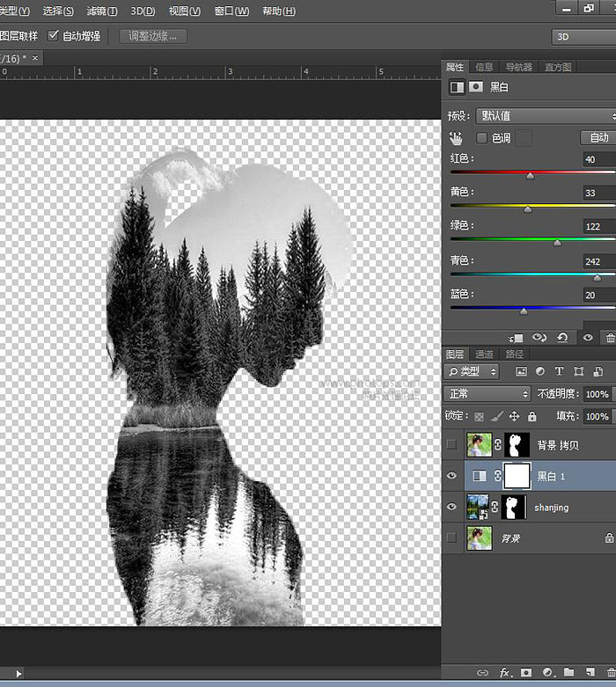This screenshot has height=687, width=616.
Task: Uncheck the 自动增强 checkbox
Action: pyautogui.click(x=54, y=36)
